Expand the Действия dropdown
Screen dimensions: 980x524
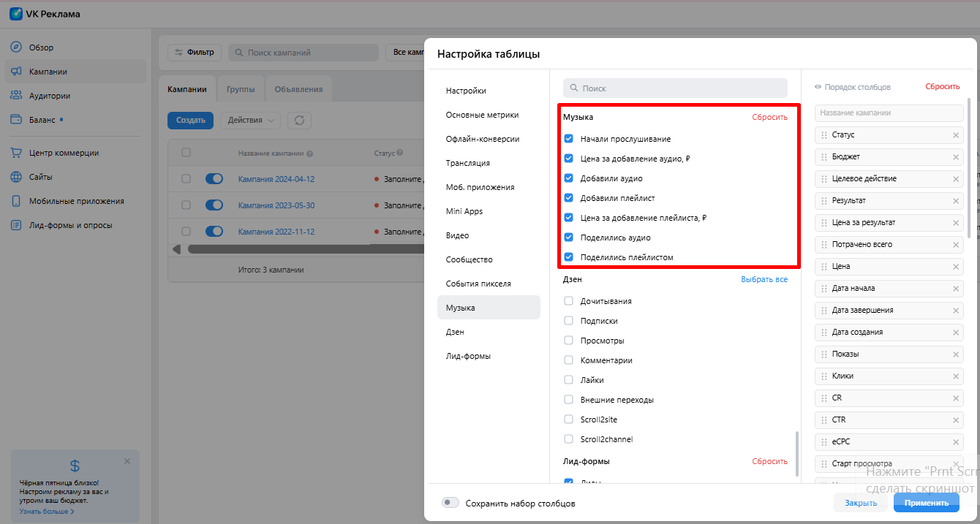(x=250, y=121)
